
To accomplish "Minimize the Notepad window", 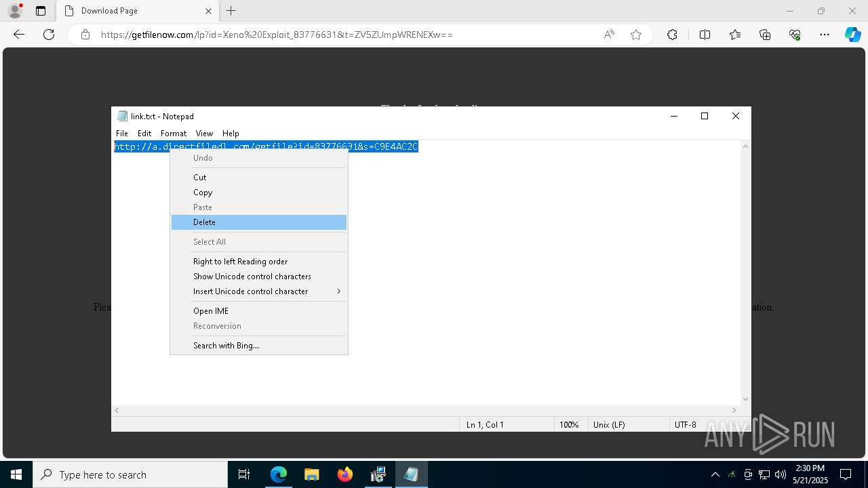I will [674, 116].
